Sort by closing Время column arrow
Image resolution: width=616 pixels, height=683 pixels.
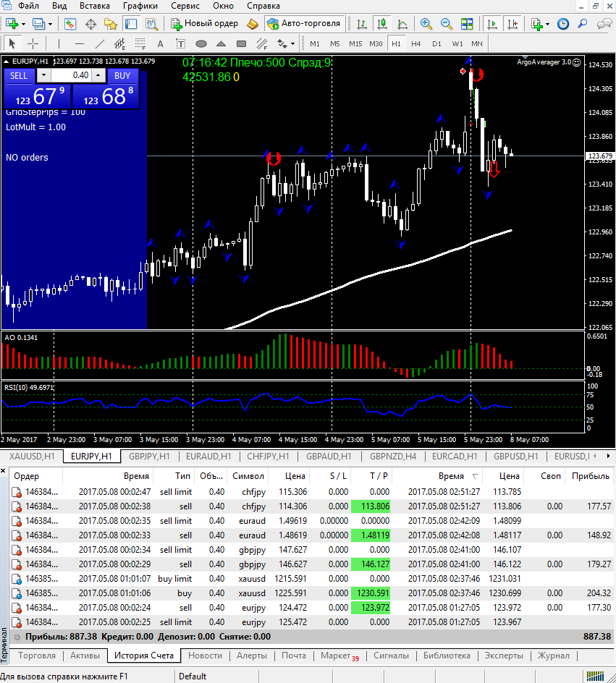475,476
